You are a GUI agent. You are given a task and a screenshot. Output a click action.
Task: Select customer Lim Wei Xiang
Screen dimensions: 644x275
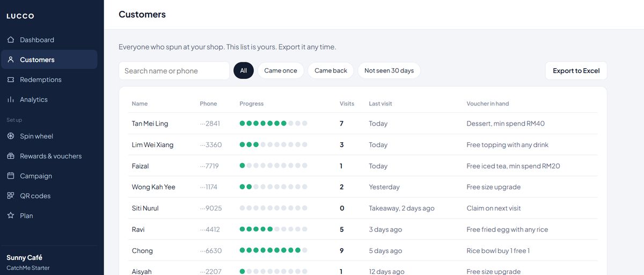click(152, 144)
